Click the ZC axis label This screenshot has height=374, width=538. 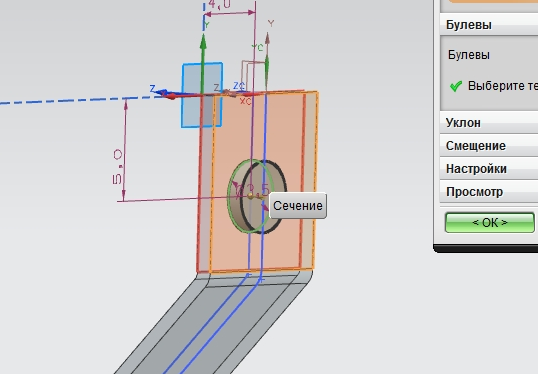click(239, 85)
